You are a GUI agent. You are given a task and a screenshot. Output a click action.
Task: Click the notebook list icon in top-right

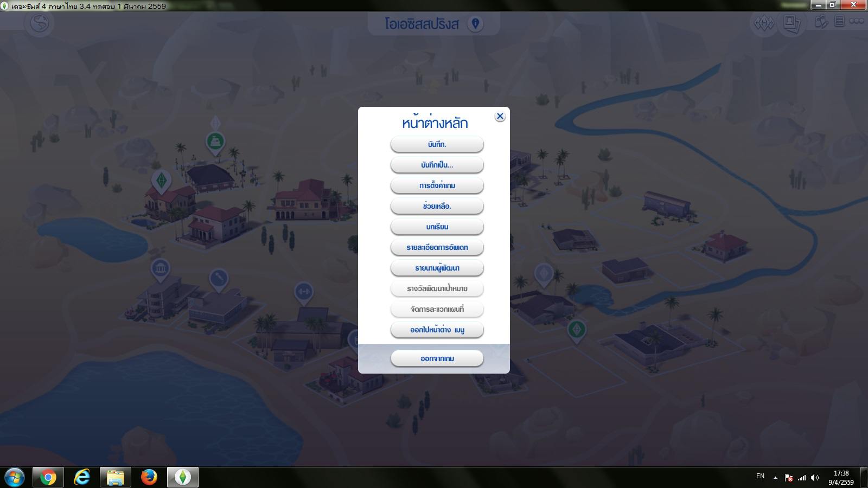point(839,22)
